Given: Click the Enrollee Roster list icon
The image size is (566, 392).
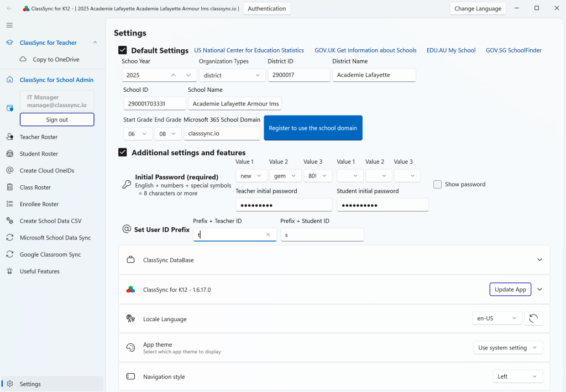Looking at the screenshot, I should tap(10, 204).
